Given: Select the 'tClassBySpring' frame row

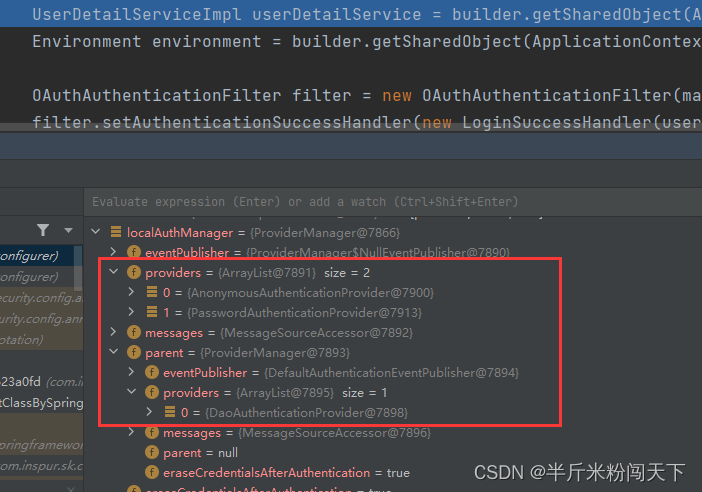Looking at the screenshot, I should coord(41,403).
